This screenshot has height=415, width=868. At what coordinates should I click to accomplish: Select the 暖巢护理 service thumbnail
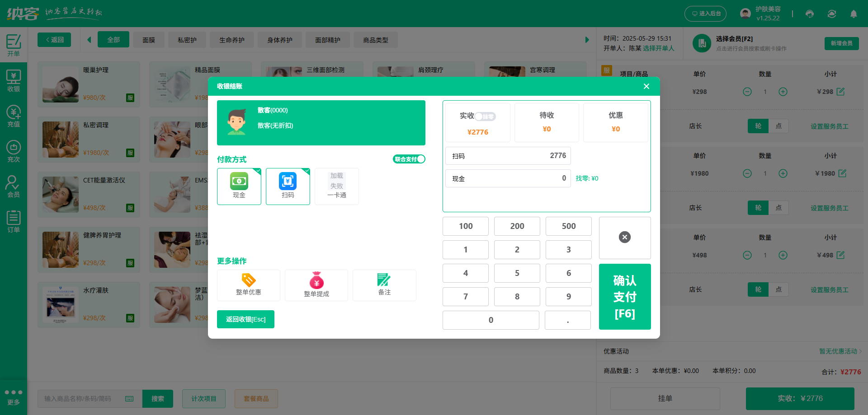coord(61,84)
